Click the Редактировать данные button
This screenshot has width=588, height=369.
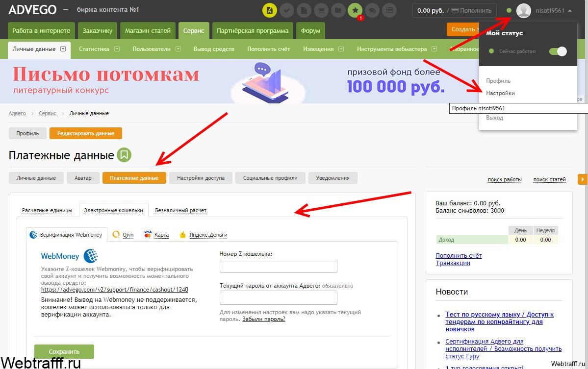click(86, 133)
